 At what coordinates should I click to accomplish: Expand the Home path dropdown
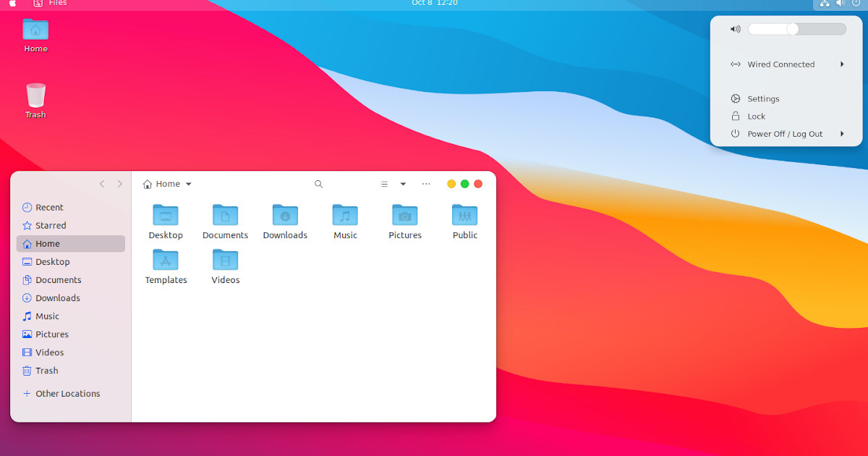point(188,184)
